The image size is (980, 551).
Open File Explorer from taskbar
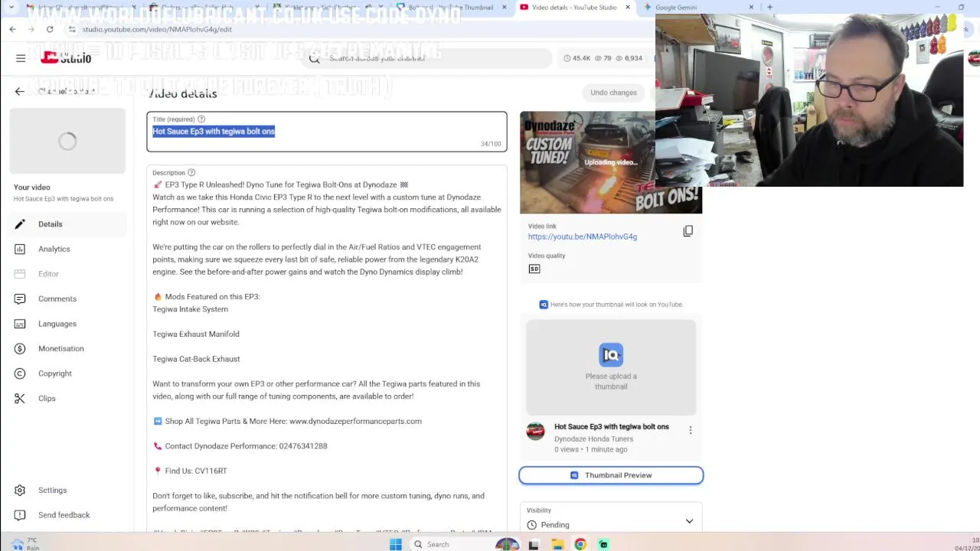click(557, 544)
